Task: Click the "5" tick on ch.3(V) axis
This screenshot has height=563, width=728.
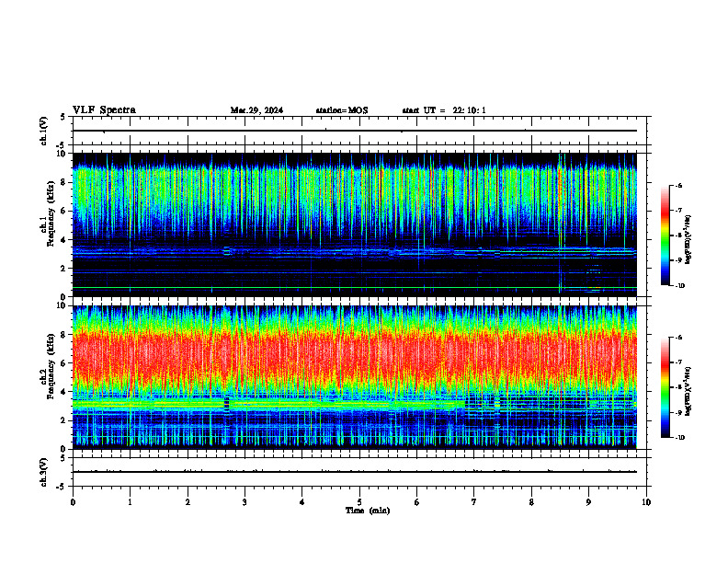Action: [63, 458]
